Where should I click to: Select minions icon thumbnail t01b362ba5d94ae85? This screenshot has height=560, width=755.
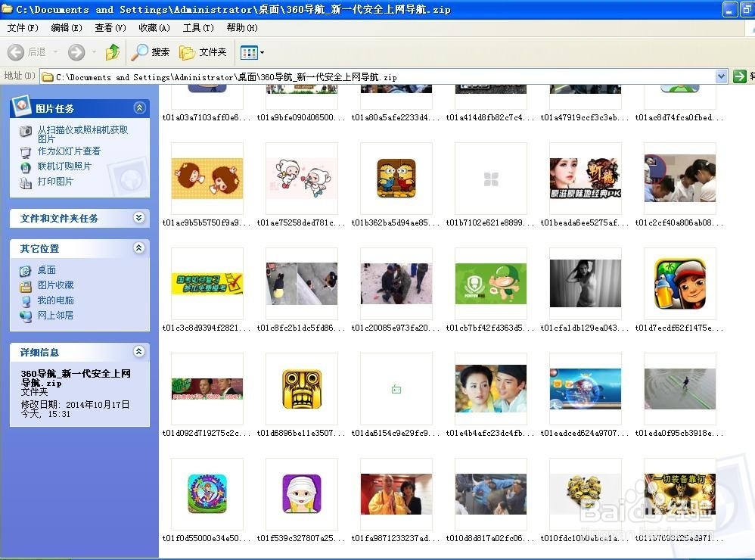tap(396, 179)
